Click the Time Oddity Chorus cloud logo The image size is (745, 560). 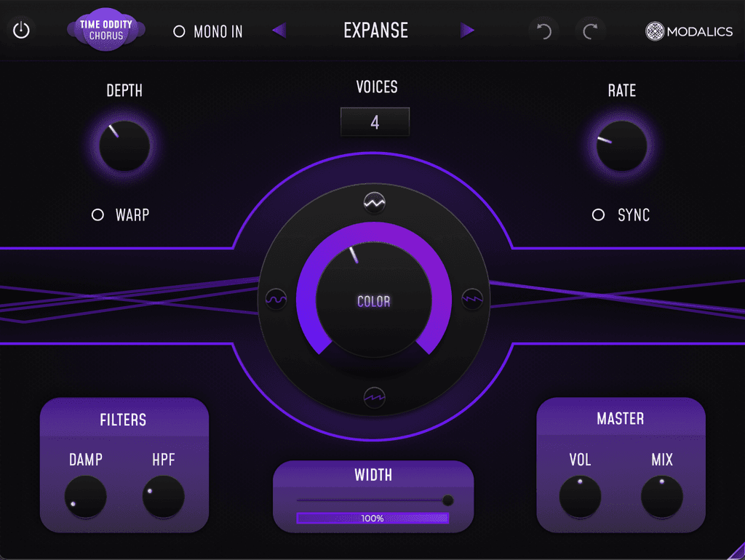point(106,30)
